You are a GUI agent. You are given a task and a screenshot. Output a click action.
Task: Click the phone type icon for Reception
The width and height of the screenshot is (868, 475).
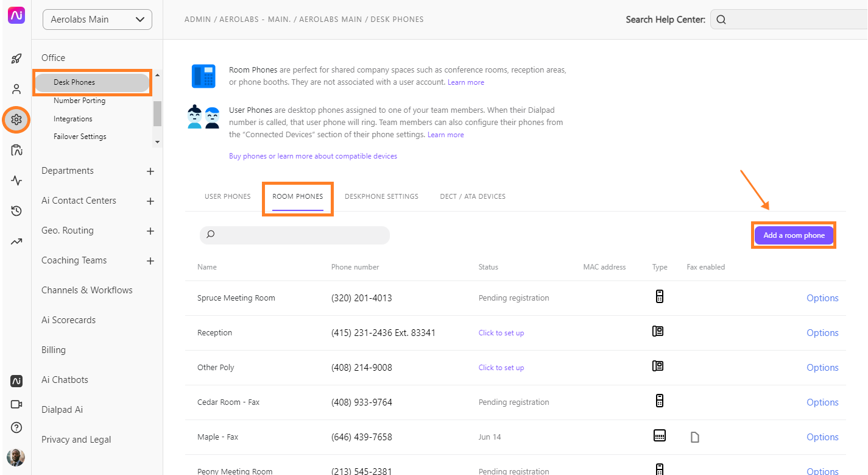658,331
